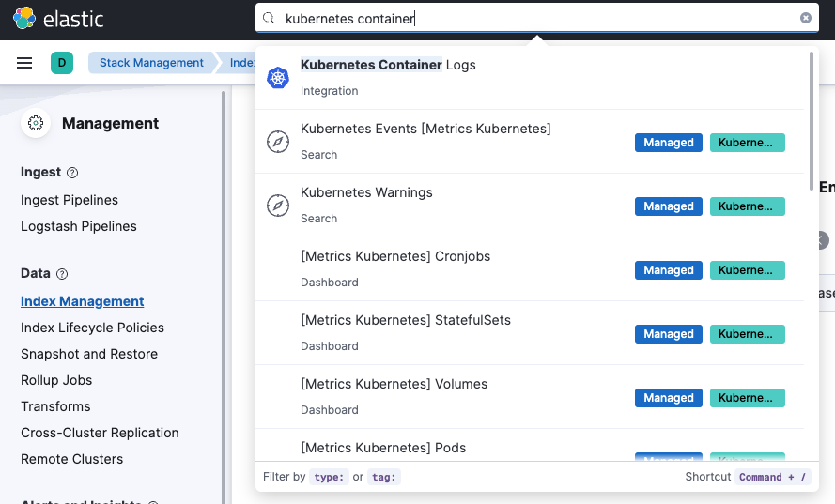Open Kubernetes Events [Metrics Kubernetes] search

530,142
